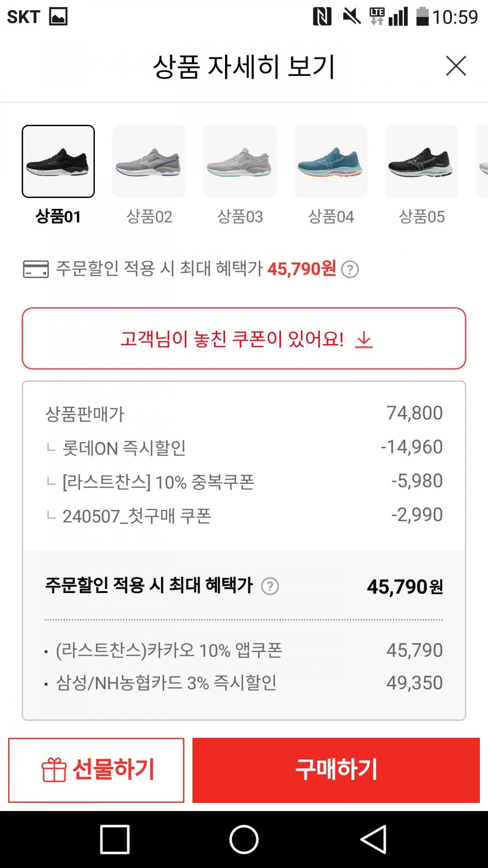Tap the 상품05 tab label
This screenshot has height=868, width=488.
coord(421,216)
